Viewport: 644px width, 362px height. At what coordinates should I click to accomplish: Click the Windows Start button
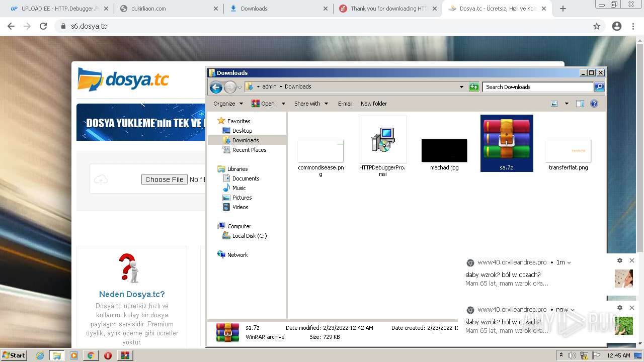(x=14, y=355)
